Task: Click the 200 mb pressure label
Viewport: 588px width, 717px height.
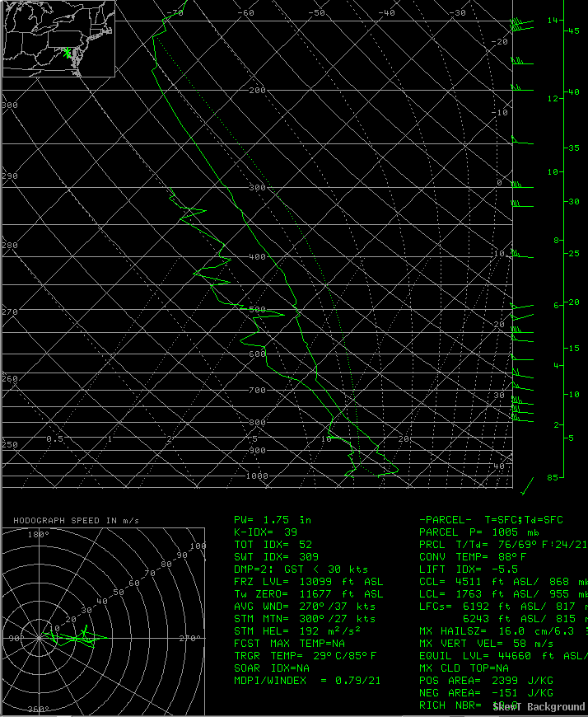Action: pyautogui.click(x=257, y=90)
